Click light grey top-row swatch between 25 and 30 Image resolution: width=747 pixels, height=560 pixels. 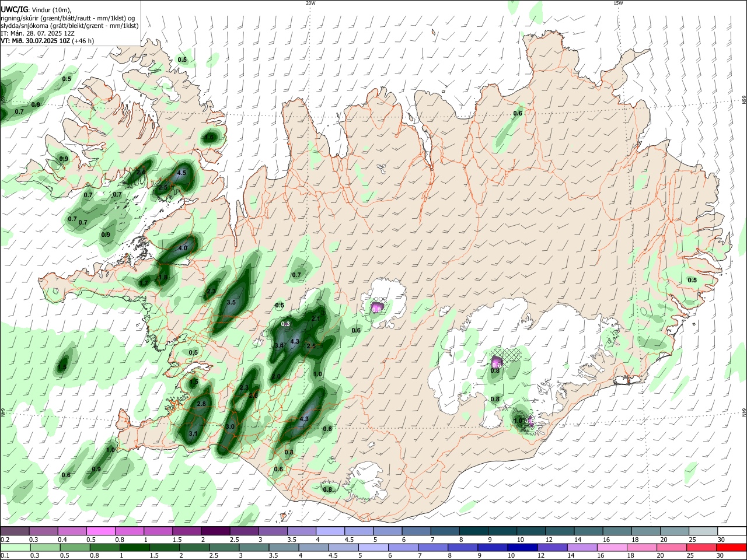tap(702, 531)
